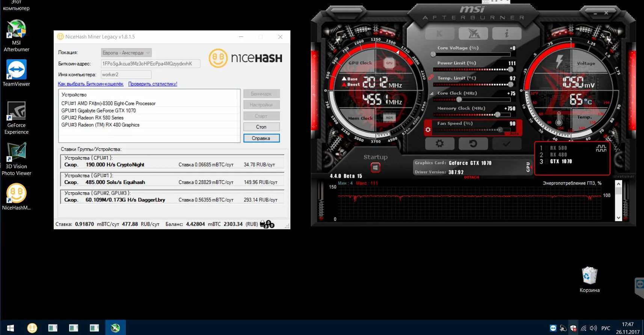
Task: Open the MSI Afterburner desktop shortcut
Action: [17, 36]
